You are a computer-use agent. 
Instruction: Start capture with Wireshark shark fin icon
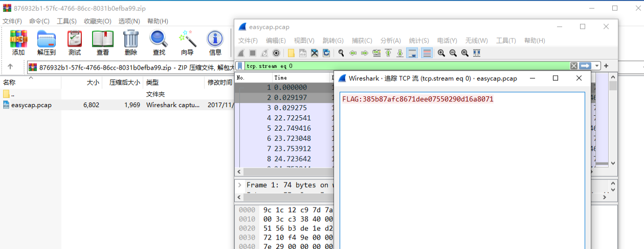[x=241, y=53]
